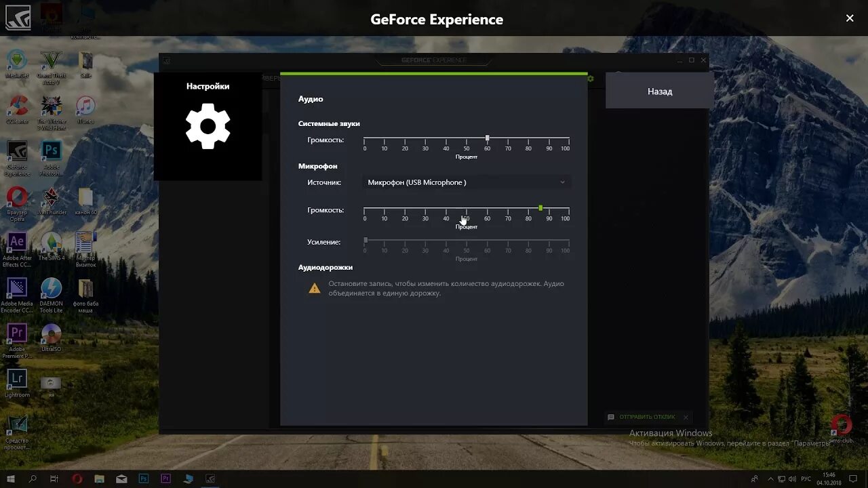Click the Аудио section heading
Image resolution: width=868 pixels, height=488 pixels.
tap(311, 99)
